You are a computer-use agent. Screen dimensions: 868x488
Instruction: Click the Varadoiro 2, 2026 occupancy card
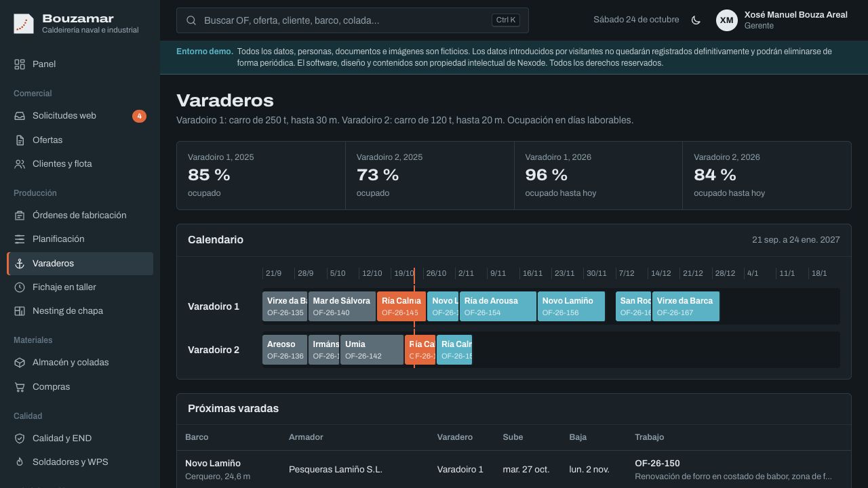coord(767,176)
